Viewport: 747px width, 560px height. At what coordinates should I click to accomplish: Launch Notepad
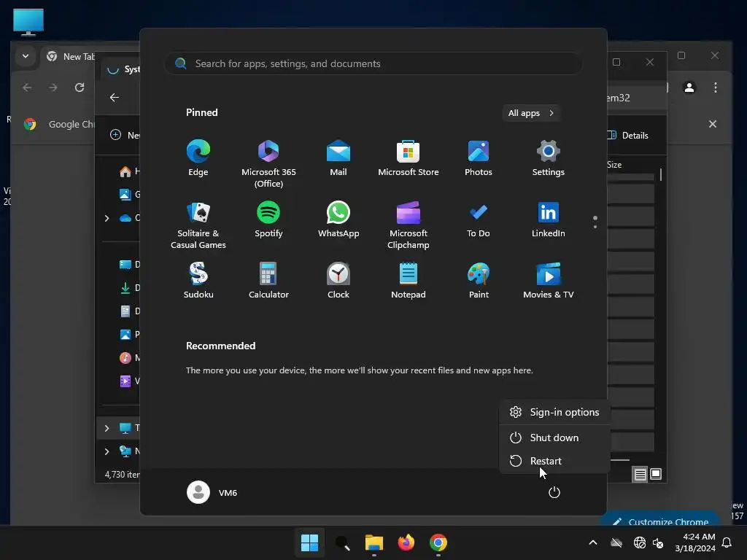click(x=409, y=281)
